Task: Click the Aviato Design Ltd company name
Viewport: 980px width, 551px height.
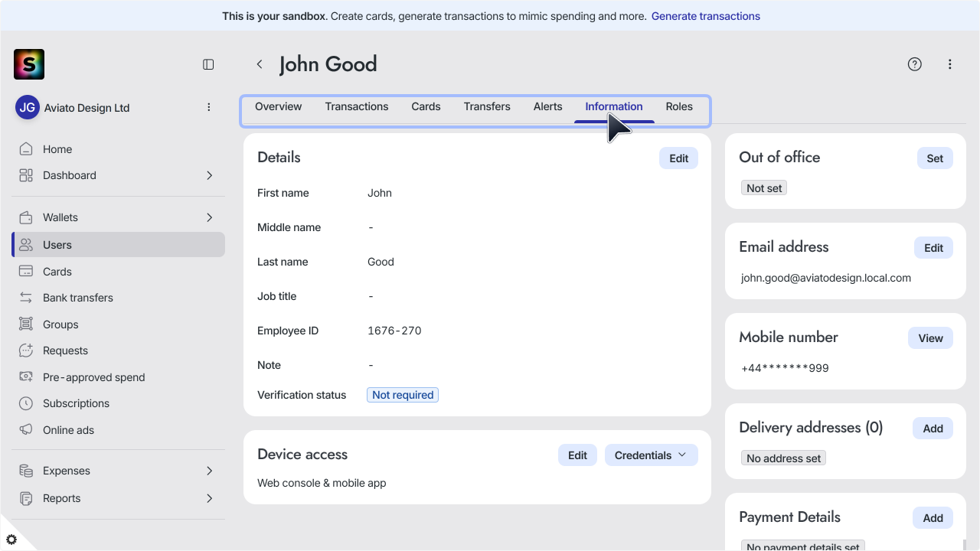Action: pyautogui.click(x=87, y=108)
